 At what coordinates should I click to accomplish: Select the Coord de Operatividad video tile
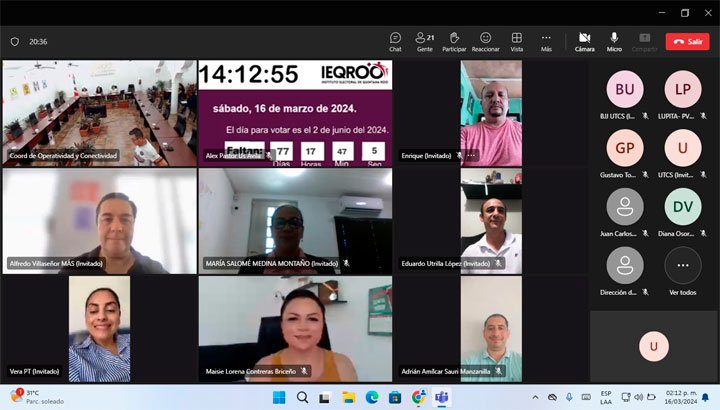(x=99, y=113)
